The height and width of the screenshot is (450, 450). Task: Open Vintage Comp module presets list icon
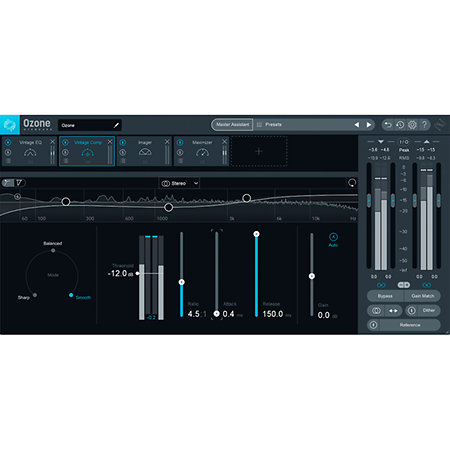click(x=66, y=161)
